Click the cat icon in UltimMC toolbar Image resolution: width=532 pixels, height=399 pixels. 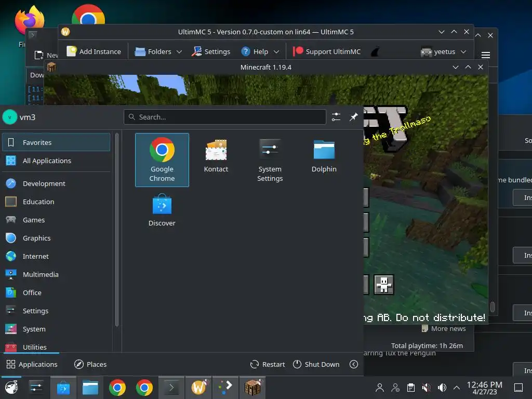[375, 51]
